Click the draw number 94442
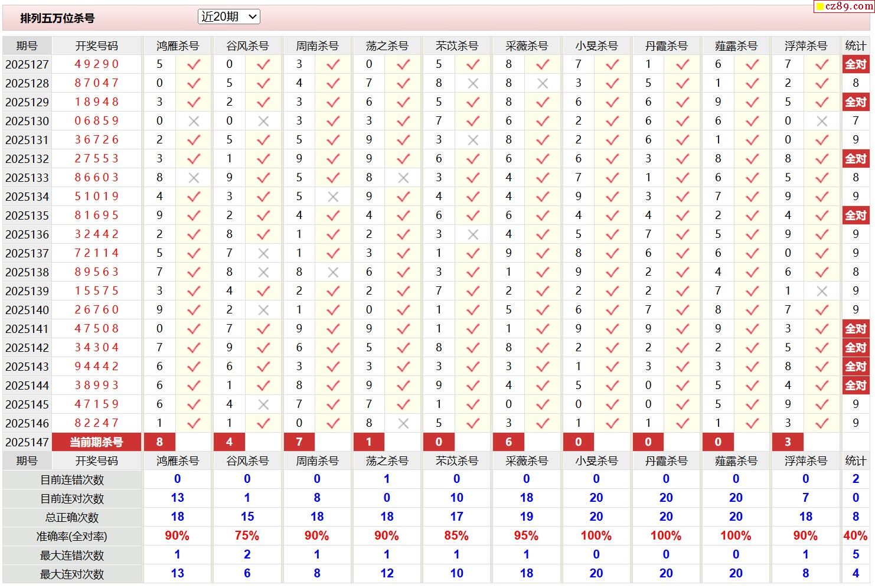Screen dimensions: 875x588 coord(97,367)
